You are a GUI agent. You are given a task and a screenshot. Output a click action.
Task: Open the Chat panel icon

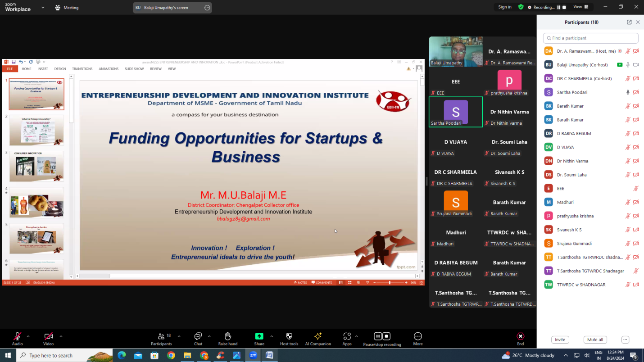coord(198,336)
